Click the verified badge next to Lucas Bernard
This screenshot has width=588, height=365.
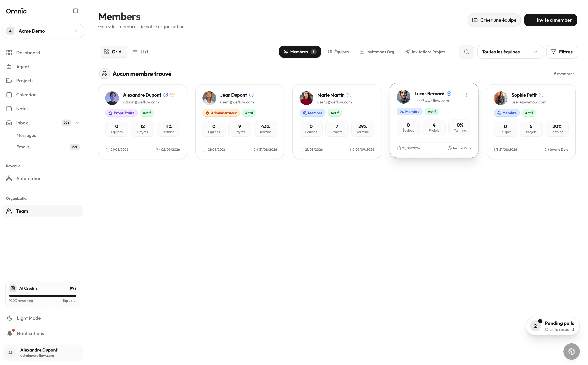coord(449,94)
